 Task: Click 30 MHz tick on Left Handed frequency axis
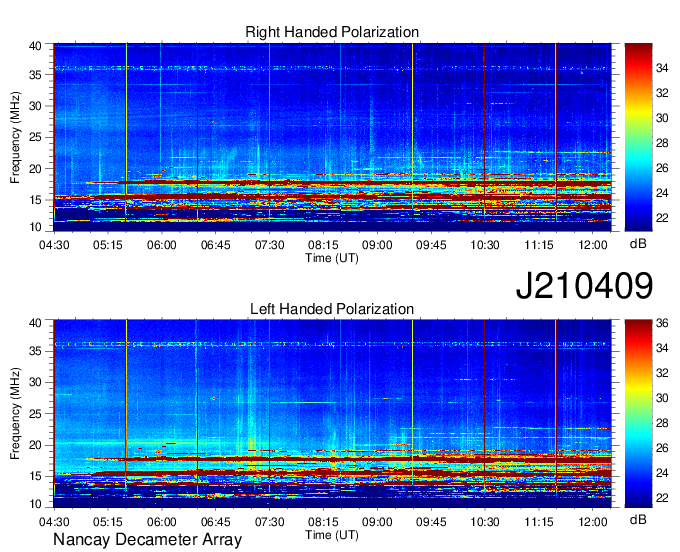click(x=35, y=382)
